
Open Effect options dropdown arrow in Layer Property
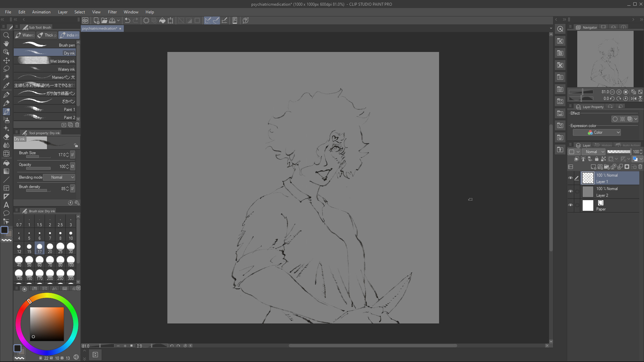coord(636,119)
